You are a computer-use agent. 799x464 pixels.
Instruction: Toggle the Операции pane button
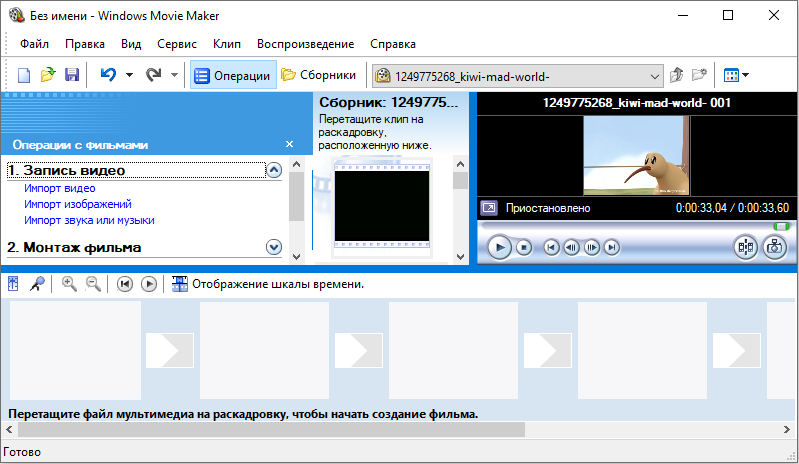click(x=233, y=75)
